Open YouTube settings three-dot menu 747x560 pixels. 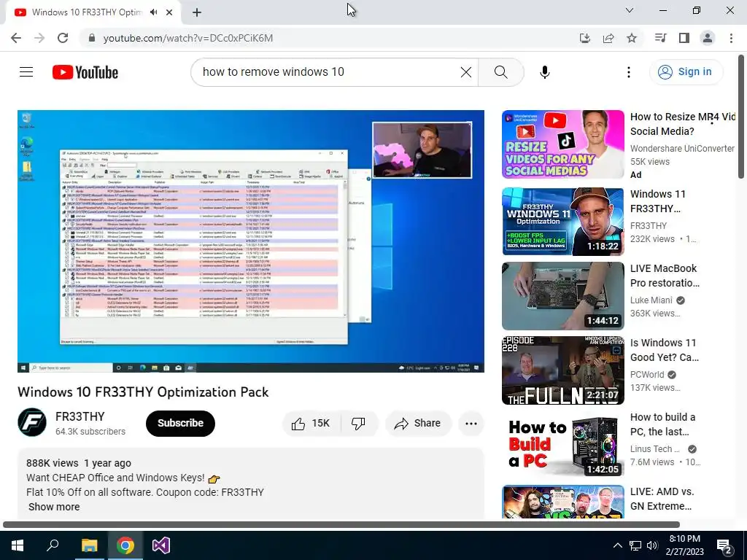point(628,72)
